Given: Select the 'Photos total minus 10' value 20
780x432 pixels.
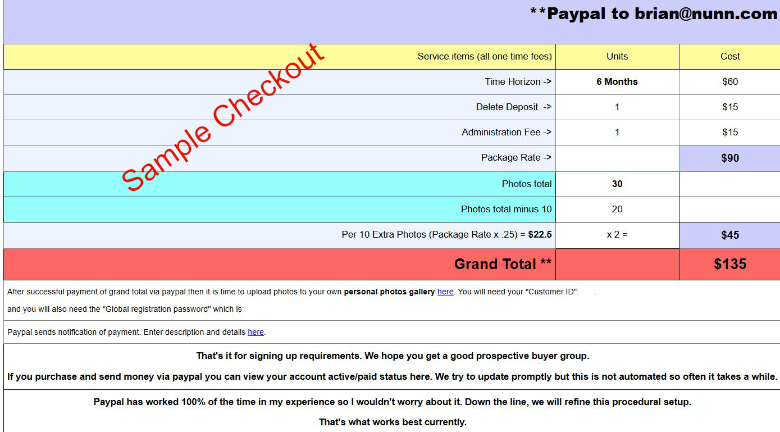Looking at the screenshot, I should pos(617,209).
